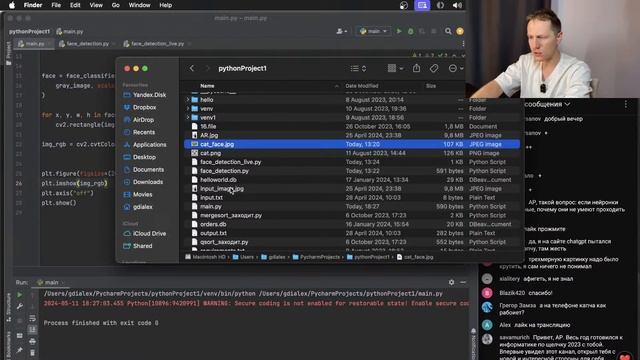Open gdialex home folder in sidebar
The width and height of the screenshot is (640, 360).
tap(138, 207)
